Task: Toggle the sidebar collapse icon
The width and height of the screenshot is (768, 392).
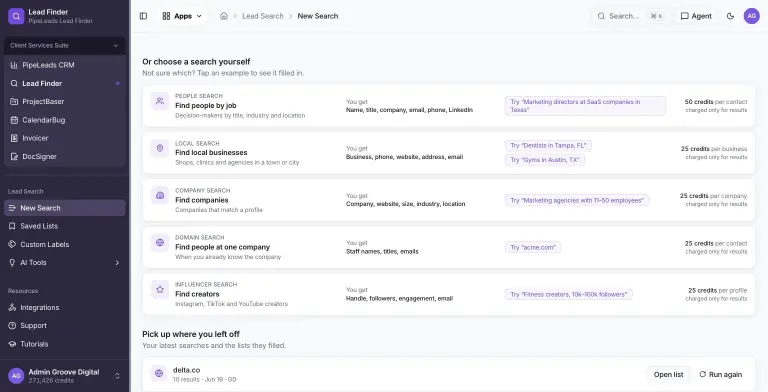Action: 144,16
